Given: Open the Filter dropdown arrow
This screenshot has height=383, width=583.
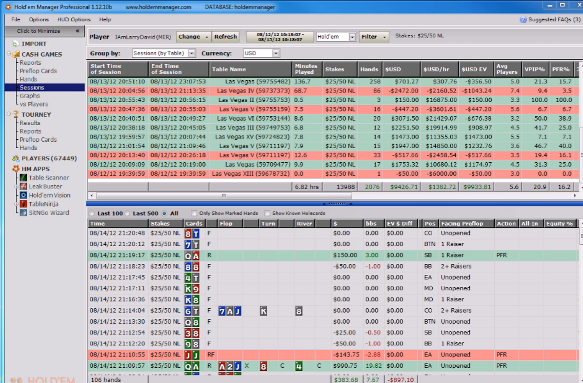Looking at the screenshot, I should click(384, 37).
